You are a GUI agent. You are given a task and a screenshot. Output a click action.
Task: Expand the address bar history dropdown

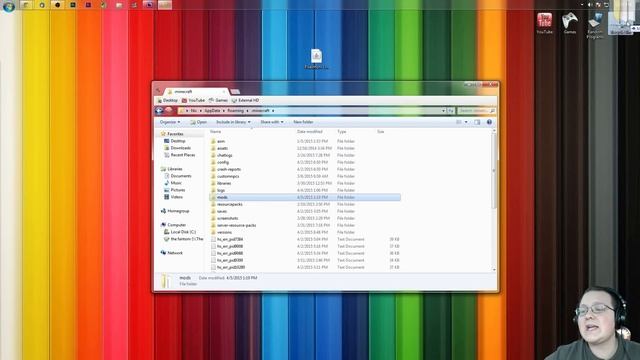coord(443,111)
